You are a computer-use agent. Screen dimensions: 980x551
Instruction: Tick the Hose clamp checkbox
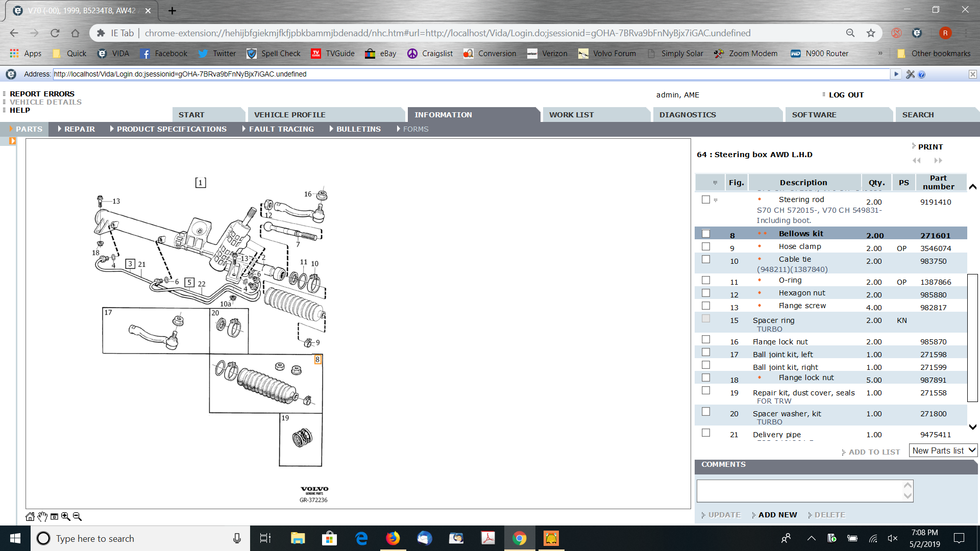click(x=706, y=246)
